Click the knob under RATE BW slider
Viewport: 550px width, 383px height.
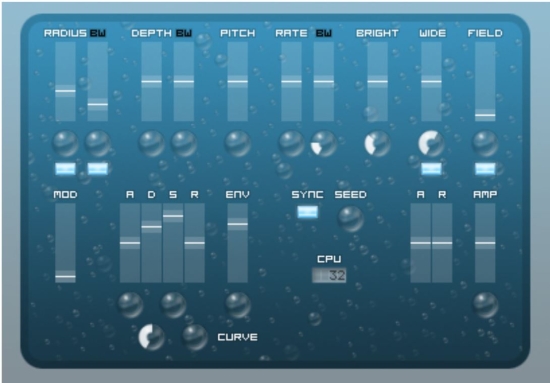tap(324, 144)
